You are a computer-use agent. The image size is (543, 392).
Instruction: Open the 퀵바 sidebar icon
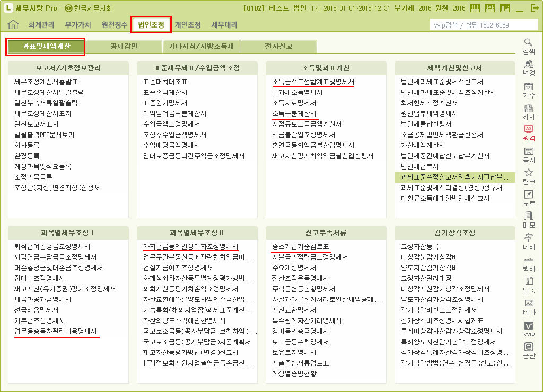529,264
